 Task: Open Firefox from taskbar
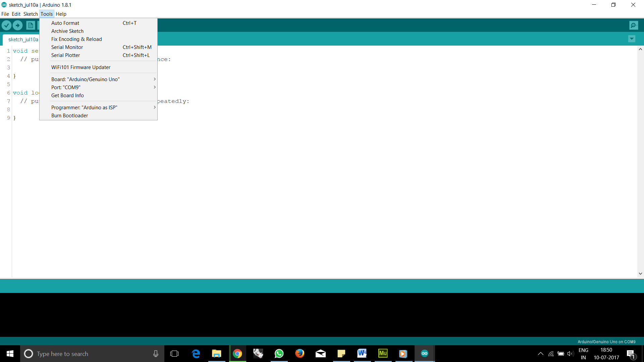click(x=300, y=354)
